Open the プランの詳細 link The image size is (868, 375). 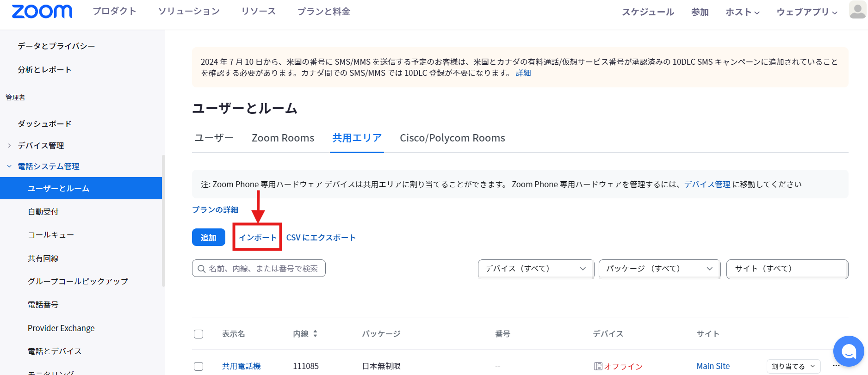click(x=215, y=209)
